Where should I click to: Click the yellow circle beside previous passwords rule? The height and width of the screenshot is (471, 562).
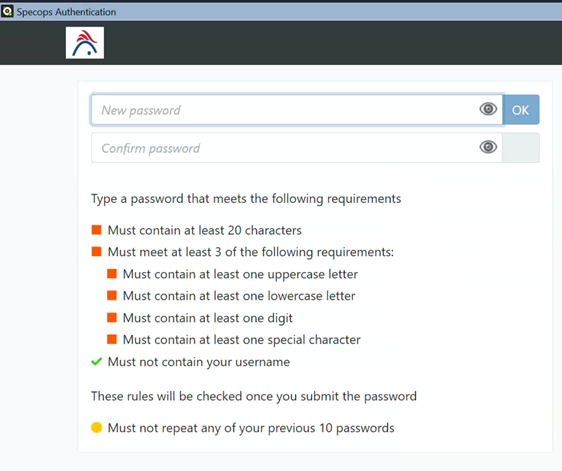[96, 427]
